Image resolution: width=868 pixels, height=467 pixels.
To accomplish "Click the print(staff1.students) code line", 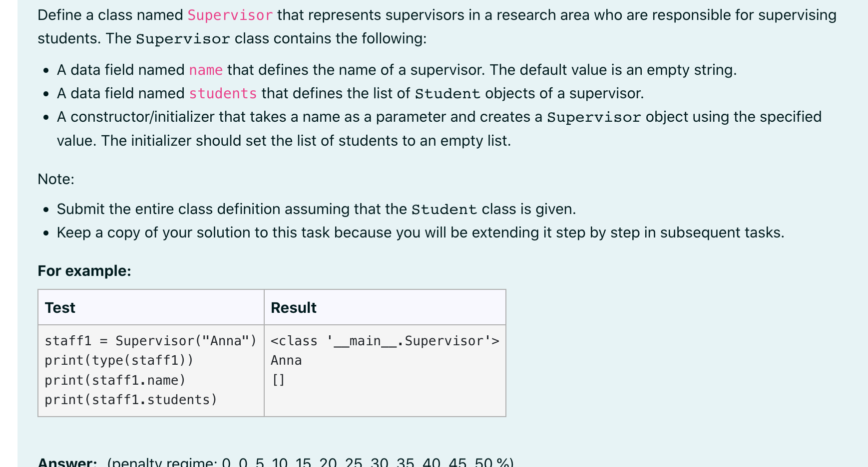I will pyautogui.click(x=131, y=400).
